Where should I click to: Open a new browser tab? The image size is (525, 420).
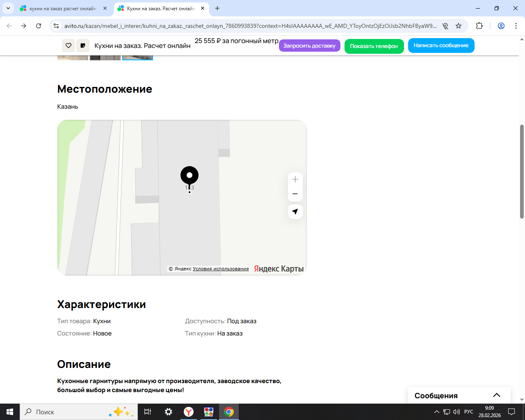coord(217,8)
